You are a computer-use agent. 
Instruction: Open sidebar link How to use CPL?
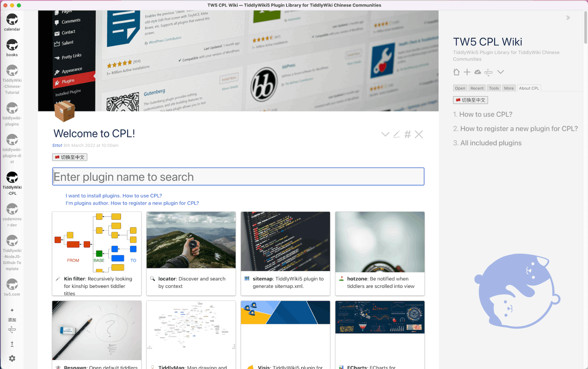click(485, 115)
